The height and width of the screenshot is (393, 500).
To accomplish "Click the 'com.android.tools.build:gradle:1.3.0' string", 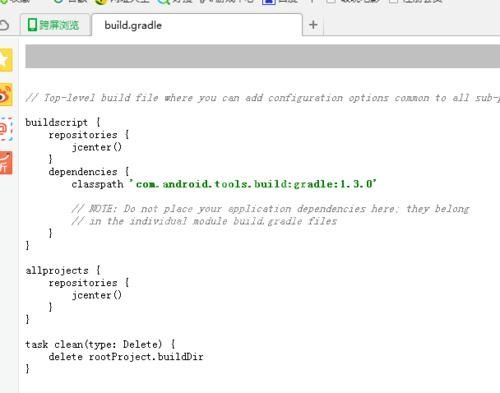I will click(x=253, y=184).
